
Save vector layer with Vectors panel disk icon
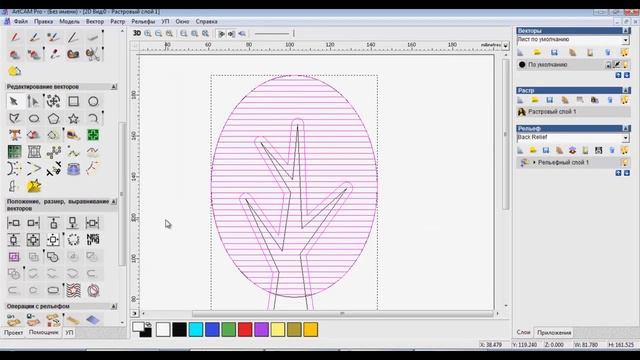(554, 53)
